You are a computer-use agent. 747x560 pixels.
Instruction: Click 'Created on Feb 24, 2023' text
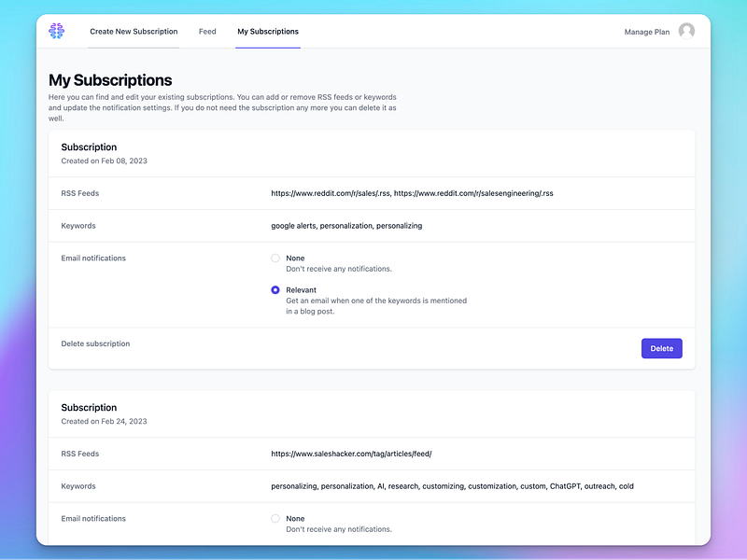tap(104, 422)
